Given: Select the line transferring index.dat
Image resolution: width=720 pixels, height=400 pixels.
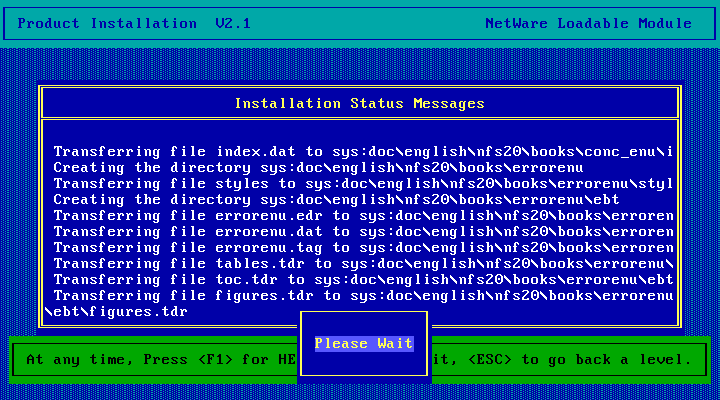Looking at the screenshot, I should [363, 152].
